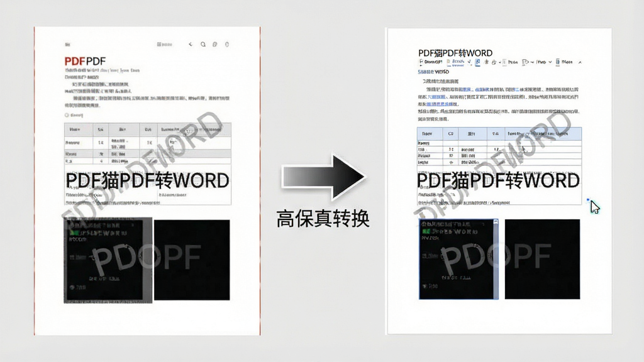
Task: Click the document icon near the Word toolbar's end
Action: [x=558, y=62]
